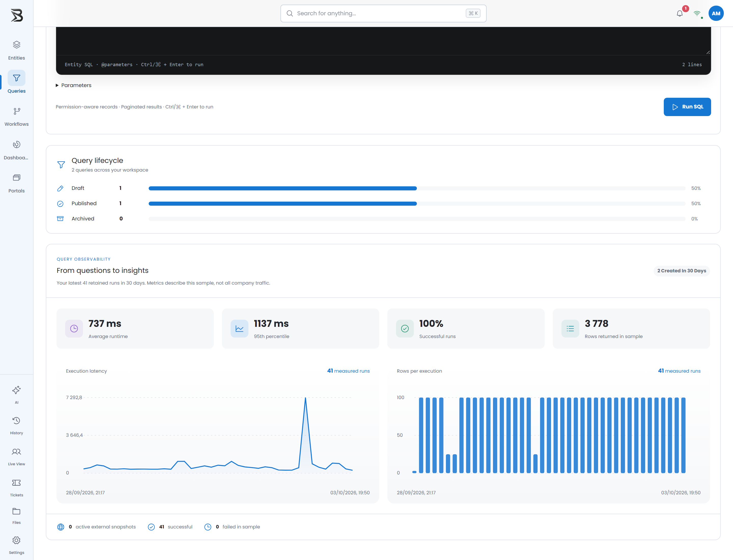Click the '2 lines' editor status text
This screenshot has width=733, height=560.
tap(692, 65)
